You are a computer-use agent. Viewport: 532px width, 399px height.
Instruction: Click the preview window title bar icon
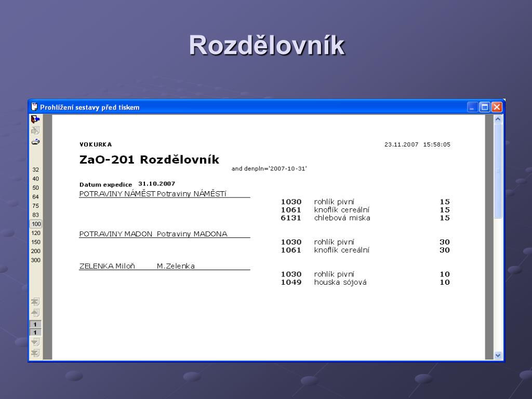34,107
